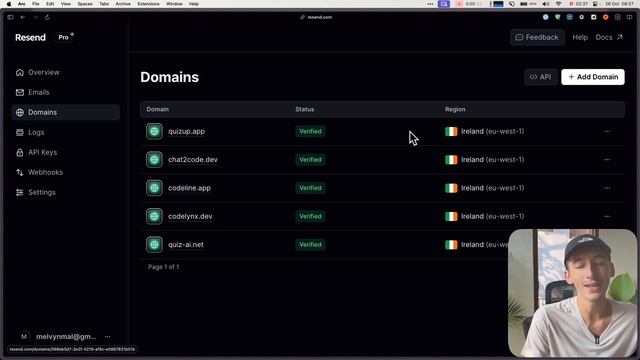Open Settings sliders icon
The width and height of the screenshot is (640, 360).
pos(20,192)
